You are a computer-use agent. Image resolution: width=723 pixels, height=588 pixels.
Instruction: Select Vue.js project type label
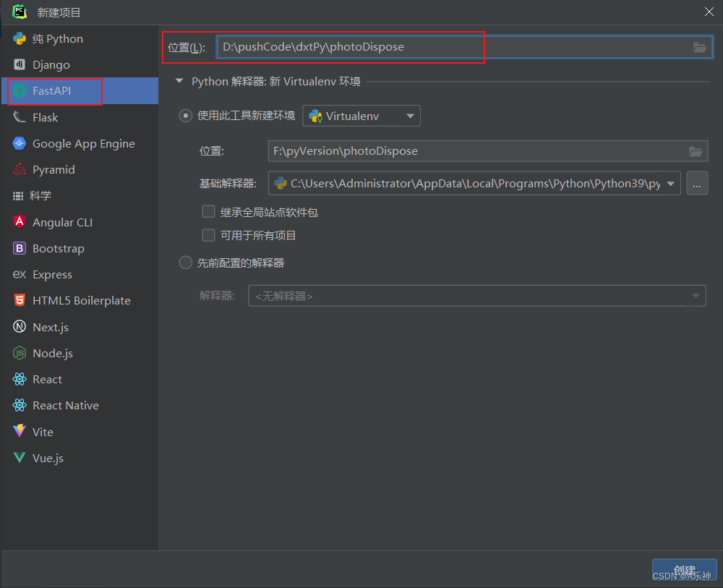click(x=48, y=459)
